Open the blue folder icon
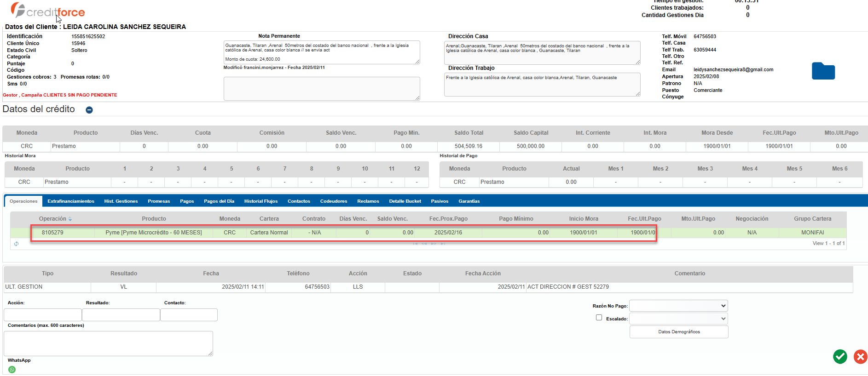868x376 pixels. click(x=823, y=71)
